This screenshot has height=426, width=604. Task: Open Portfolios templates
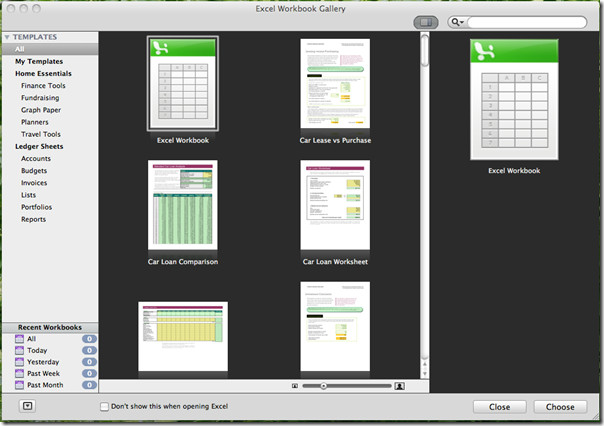tap(36, 207)
